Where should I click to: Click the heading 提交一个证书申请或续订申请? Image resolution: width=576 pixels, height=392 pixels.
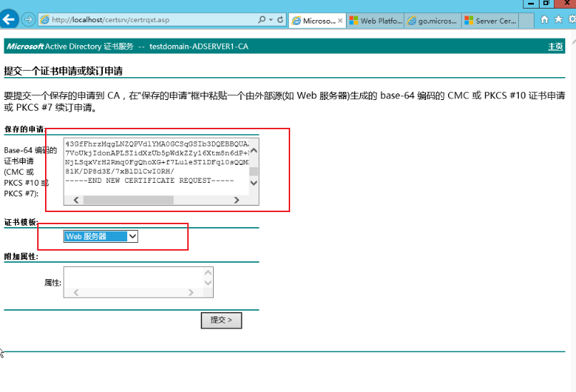pos(63,71)
